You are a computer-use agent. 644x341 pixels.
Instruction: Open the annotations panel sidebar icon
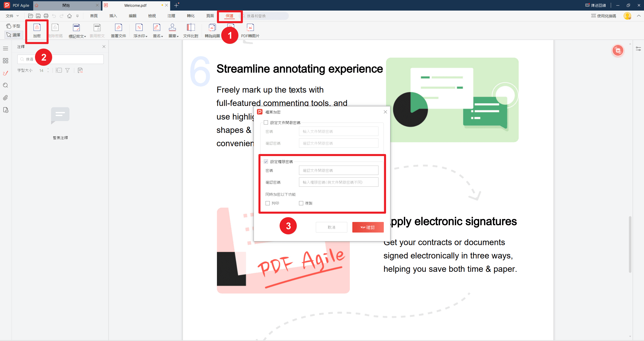coord(5,73)
